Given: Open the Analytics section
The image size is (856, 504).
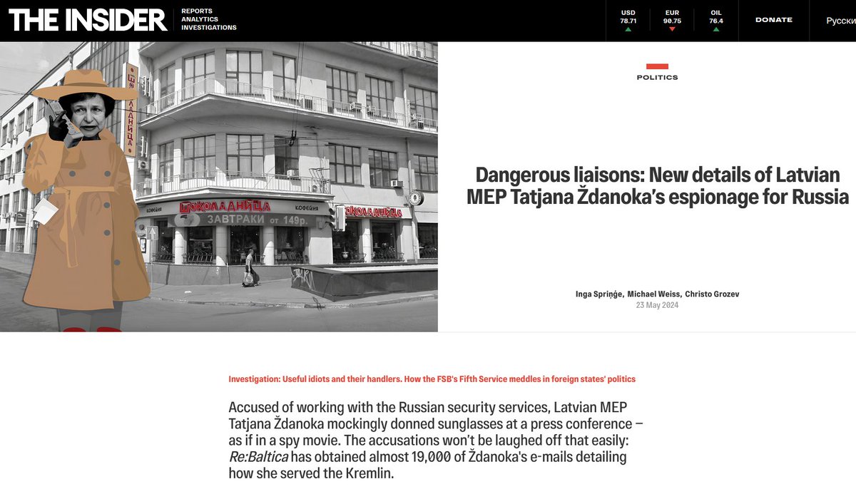Looking at the screenshot, I should (x=199, y=19).
